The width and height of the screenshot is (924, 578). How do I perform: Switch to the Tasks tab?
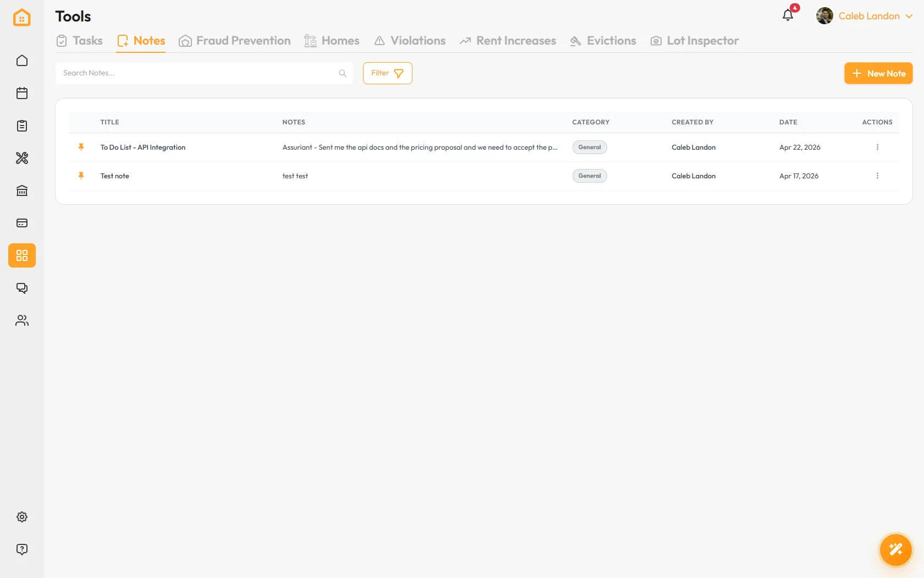tap(80, 41)
